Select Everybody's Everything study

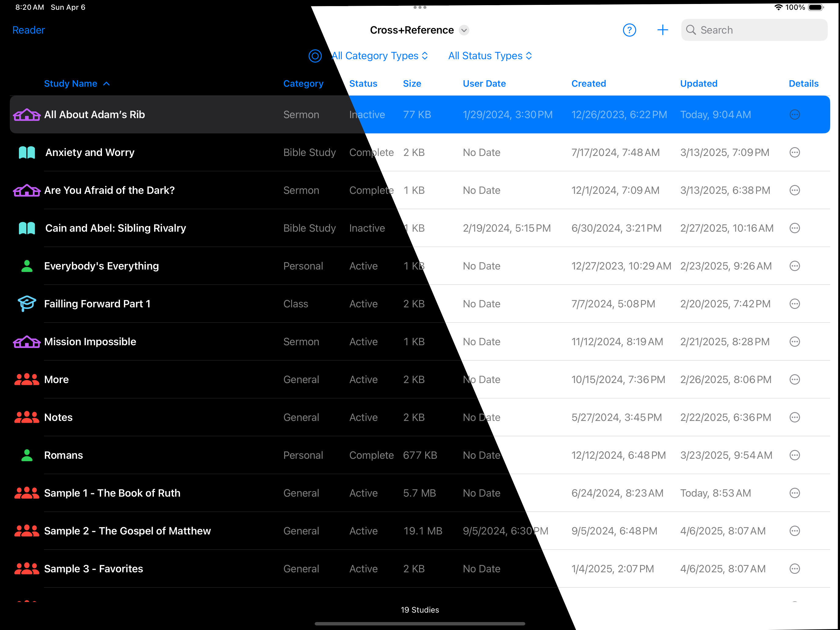pyautogui.click(x=420, y=266)
